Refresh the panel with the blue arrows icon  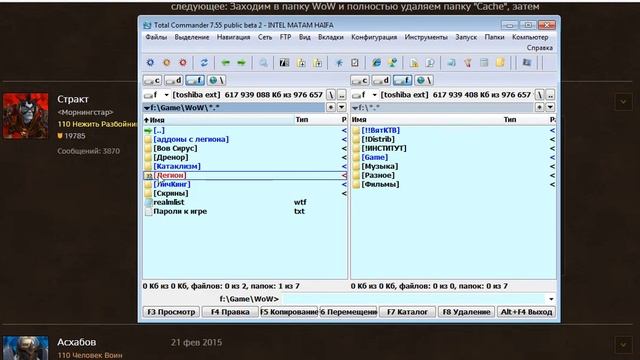[x=204, y=62]
